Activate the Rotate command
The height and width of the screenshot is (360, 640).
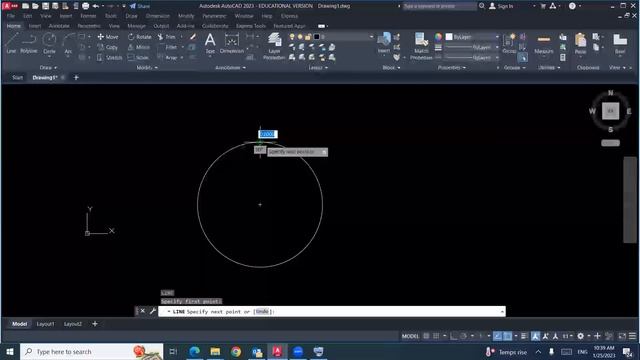click(139, 37)
